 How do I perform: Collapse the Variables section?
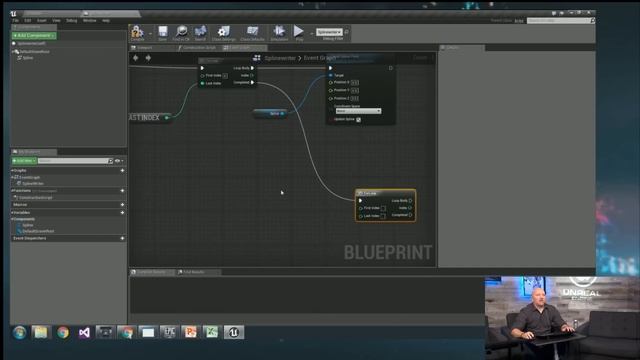[12, 213]
